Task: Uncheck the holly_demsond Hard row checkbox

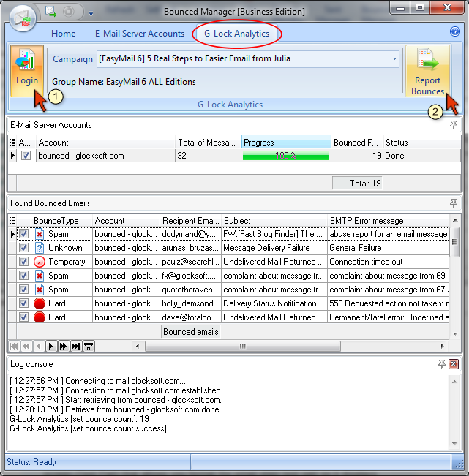Action: [23, 303]
